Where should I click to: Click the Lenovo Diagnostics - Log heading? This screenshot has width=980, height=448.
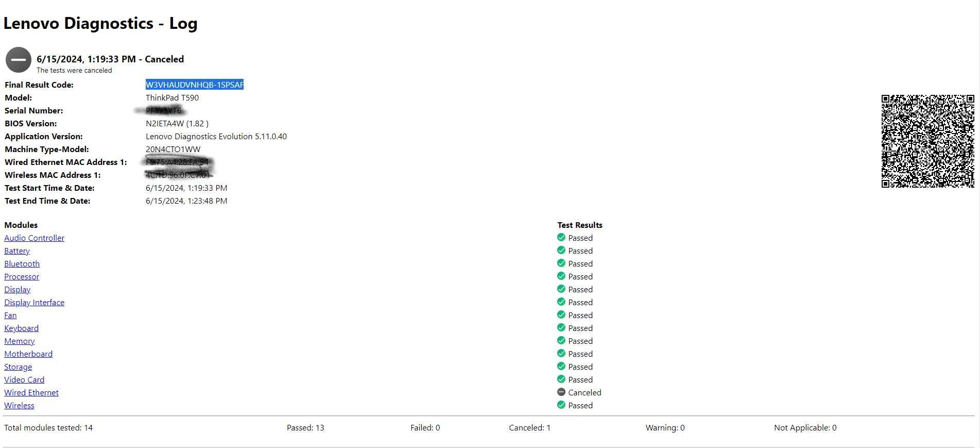[x=100, y=23]
